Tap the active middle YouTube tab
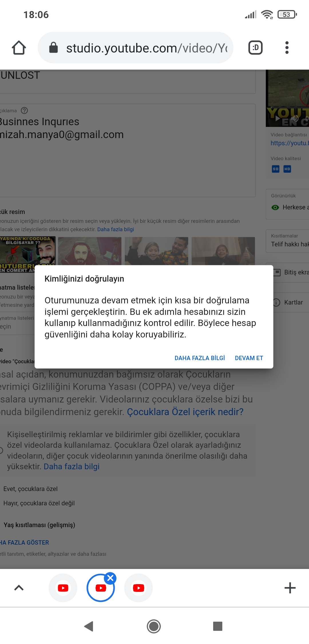Image resolution: width=309 pixels, height=644 pixels. pyautogui.click(x=101, y=588)
